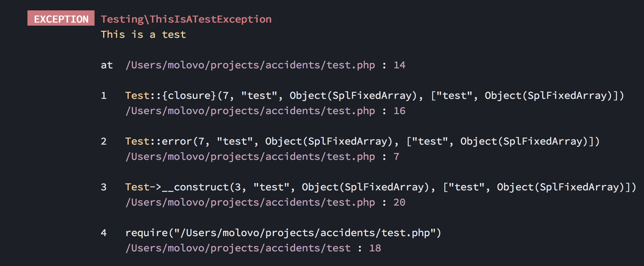
Task: Click the Test::{closure} call line
Action: [374, 95]
